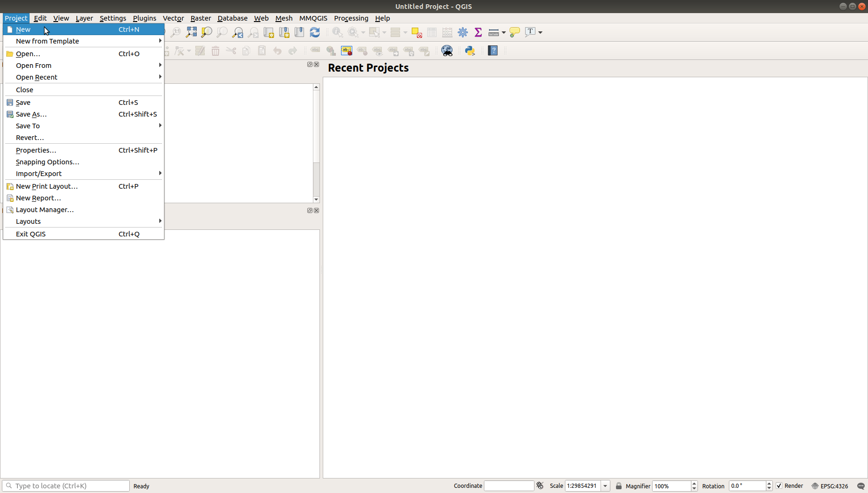The height and width of the screenshot is (493, 868).
Task: Open the Python console icon
Action: pyautogui.click(x=470, y=51)
